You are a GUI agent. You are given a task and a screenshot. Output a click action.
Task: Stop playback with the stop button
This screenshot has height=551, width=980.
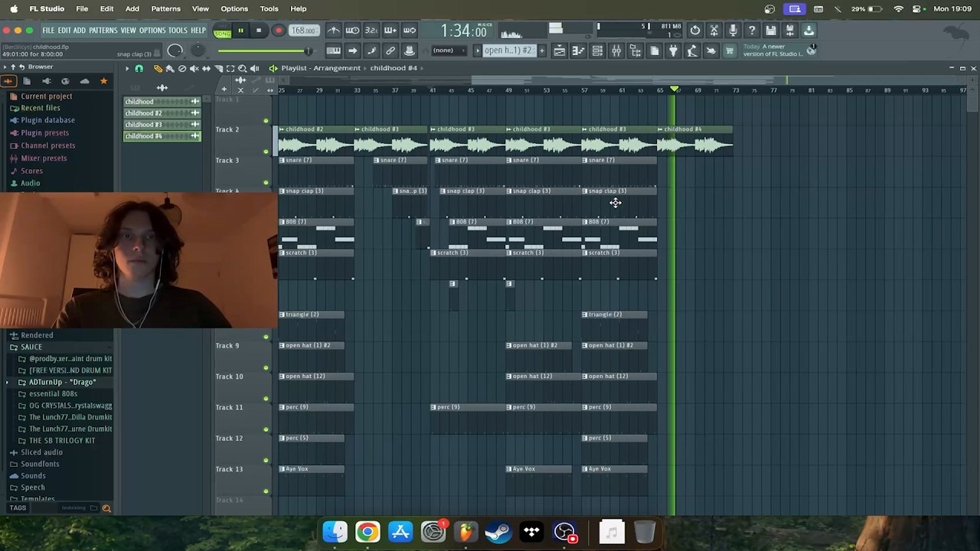[x=259, y=31]
